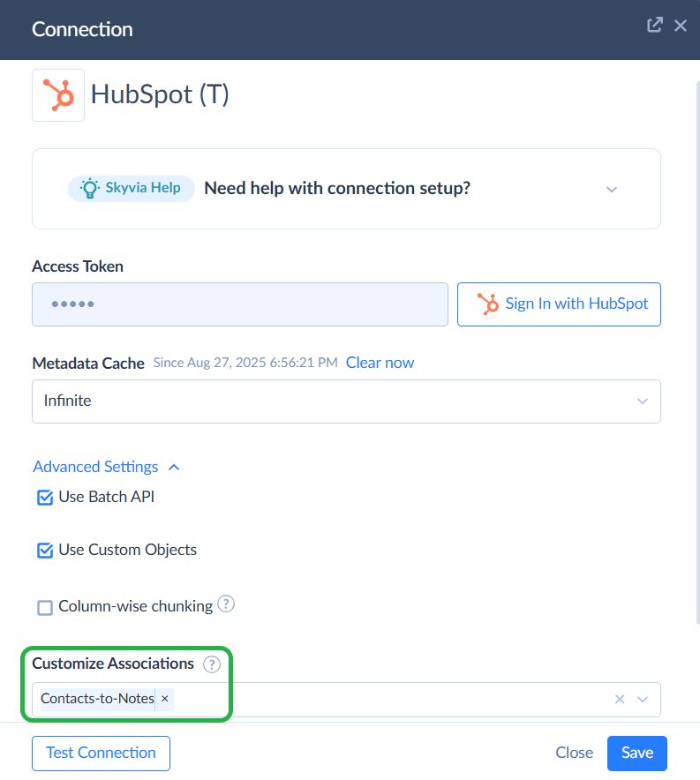Open connection in new window icon
700x780 pixels.
pyautogui.click(x=654, y=26)
